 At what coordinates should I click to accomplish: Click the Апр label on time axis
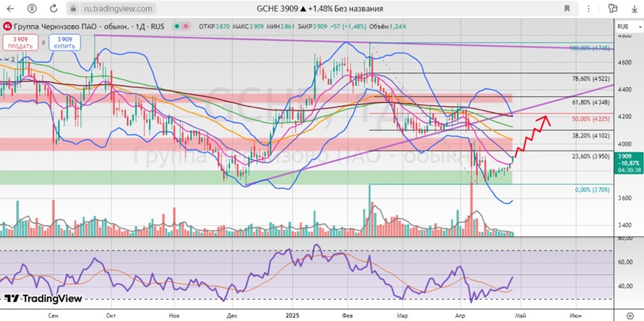(x=460, y=316)
